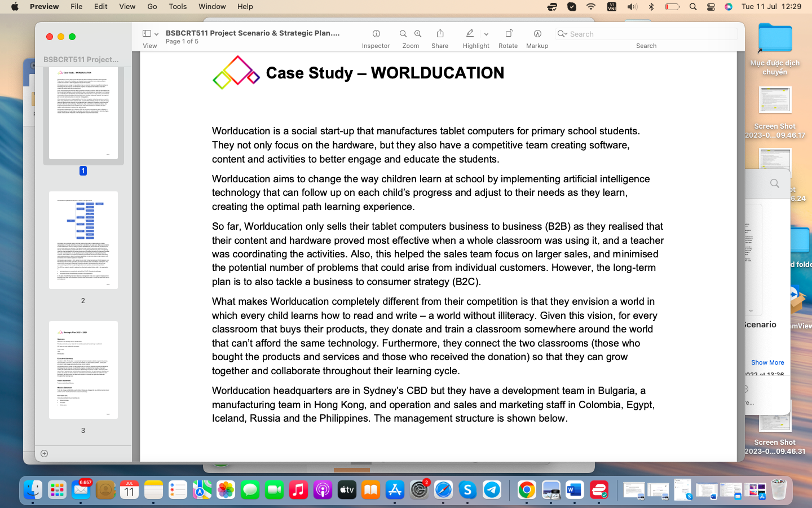This screenshot has height=508, width=812.
Task: Open System Preferences in the Dock
Action: [419, 490]
